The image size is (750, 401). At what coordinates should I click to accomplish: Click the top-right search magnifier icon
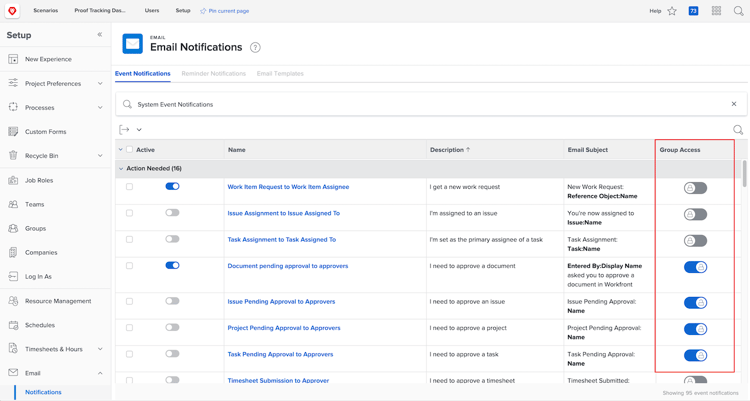coord(739,11)
